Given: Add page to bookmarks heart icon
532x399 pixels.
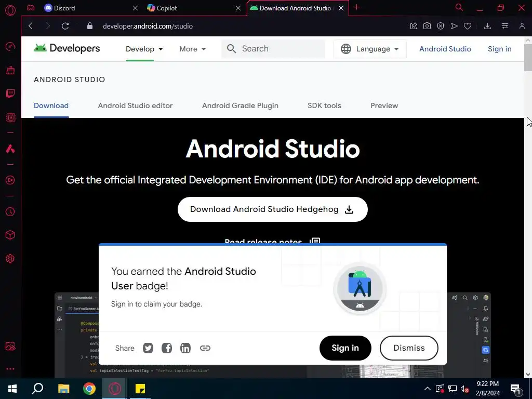Looking at the screenshot, I should [x=468, y=26].
